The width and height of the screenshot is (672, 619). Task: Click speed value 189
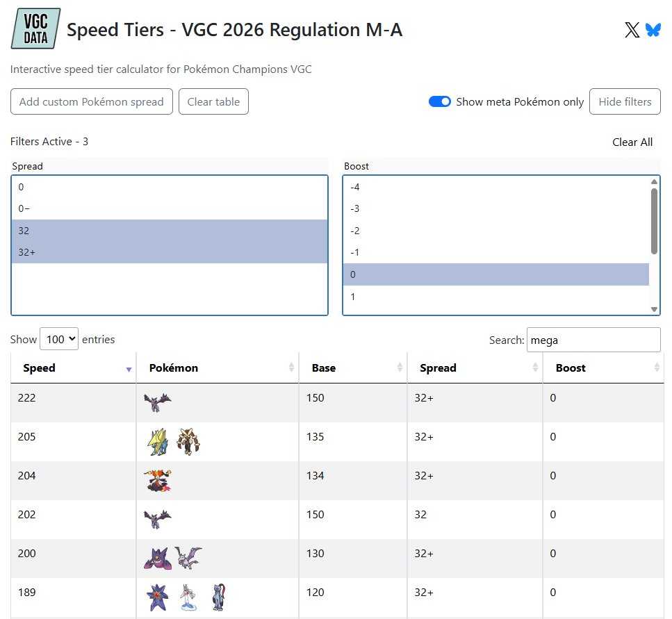click(x=26, y=593)
